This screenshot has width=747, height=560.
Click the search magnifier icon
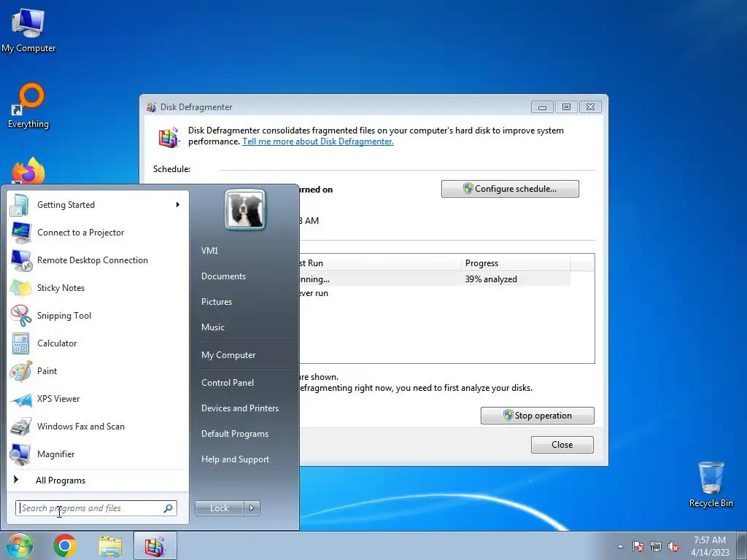point(169,508)
